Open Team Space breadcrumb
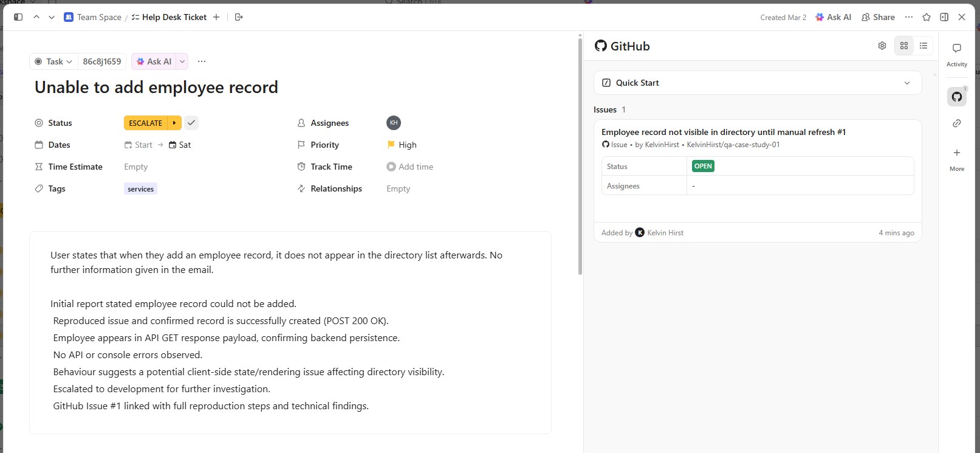The width and height of the screenshot is (980, 453). click(93, 17)
